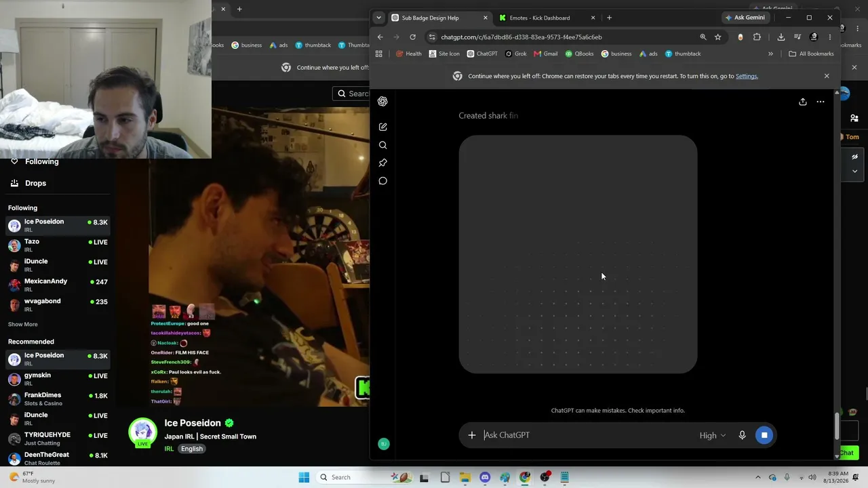The image size is (868, 488).
Task: Open the Windows Start menu
Action: coord(304,477)
